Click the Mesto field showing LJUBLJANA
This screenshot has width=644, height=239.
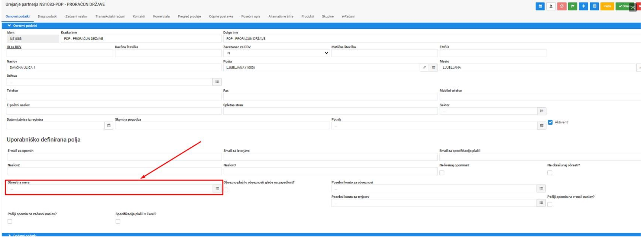[538, 67]
